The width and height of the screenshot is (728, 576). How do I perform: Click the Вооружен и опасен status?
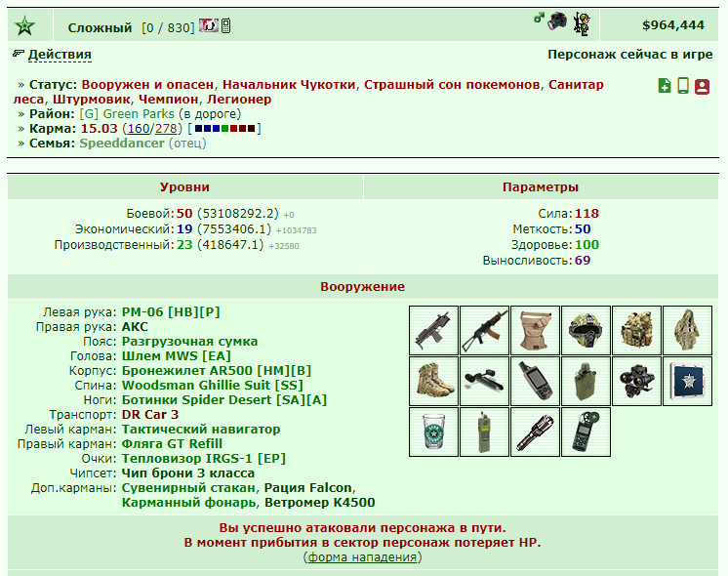pyautogui.click(x=147, y=85)
